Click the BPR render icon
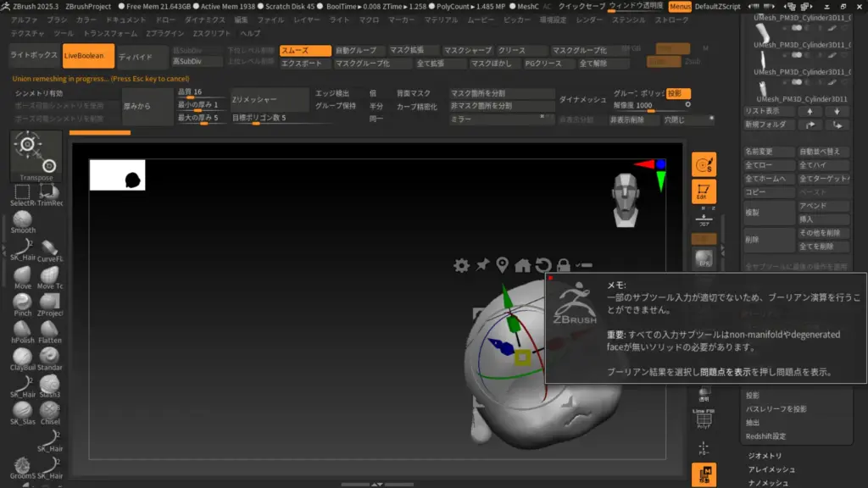This screenshot has height=488, width=868. click(704, 258)
